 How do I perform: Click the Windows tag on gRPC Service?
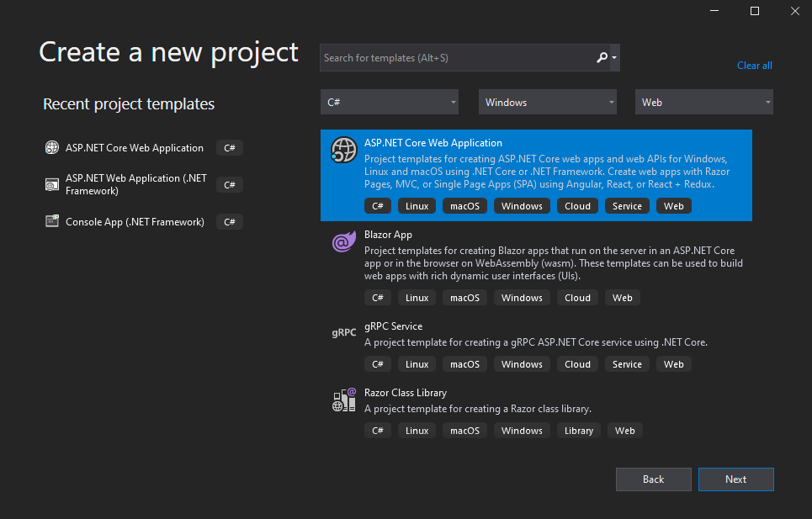point(522,364)
